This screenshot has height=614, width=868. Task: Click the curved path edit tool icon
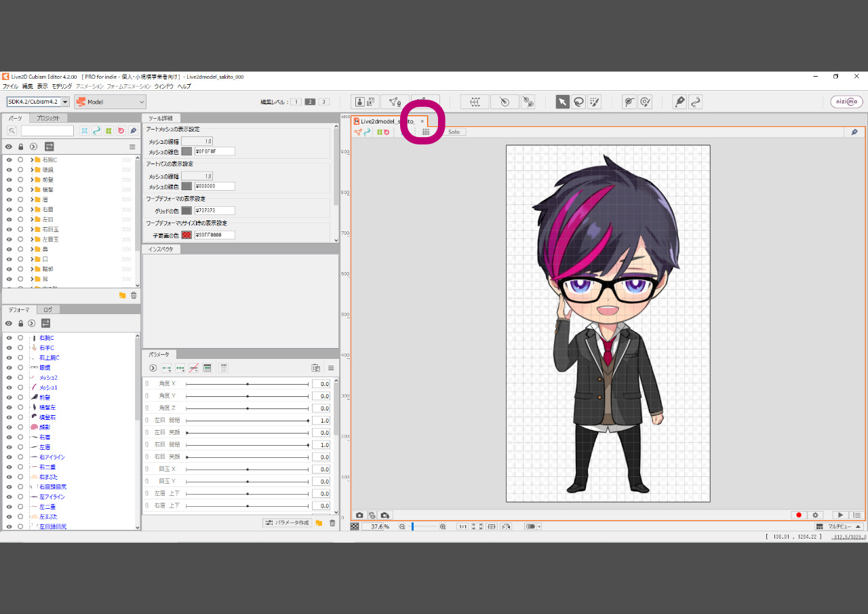click(x=695, y=102)
